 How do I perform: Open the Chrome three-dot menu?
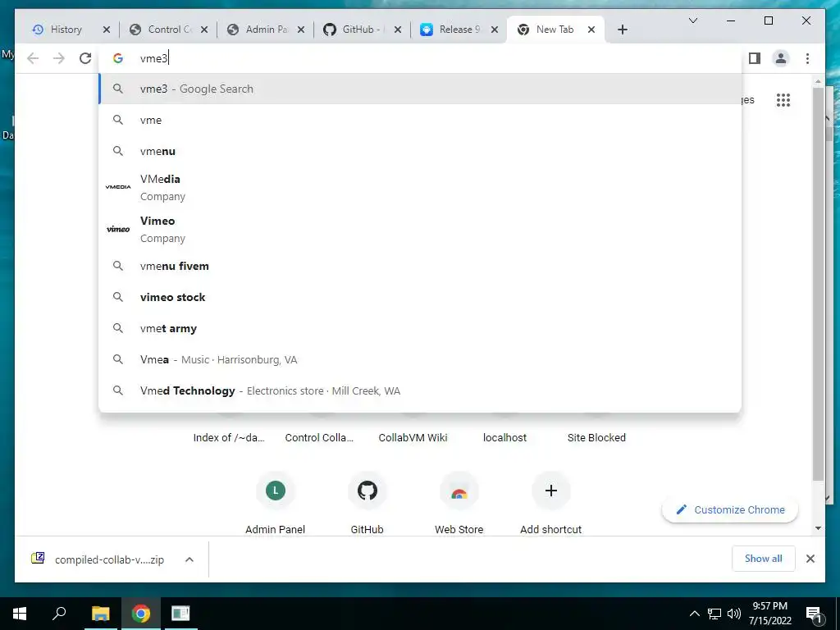tap(807, 58)
